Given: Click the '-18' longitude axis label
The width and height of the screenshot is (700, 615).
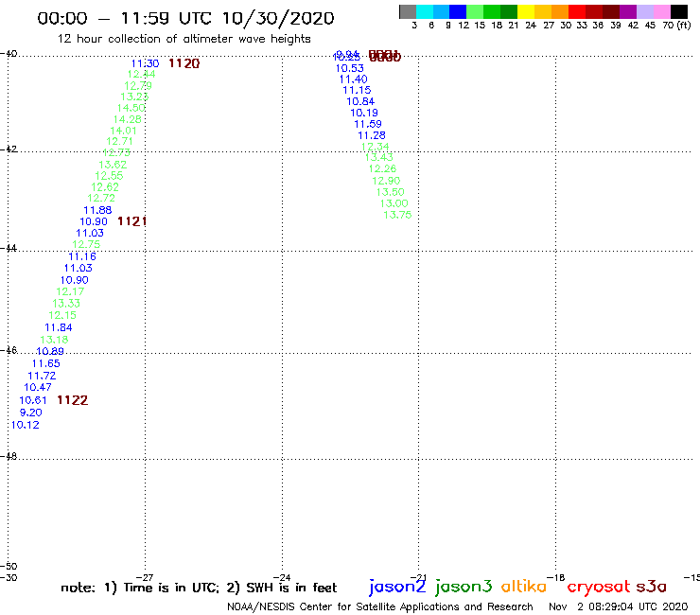Looking at the screenshot, I should 556,577.
